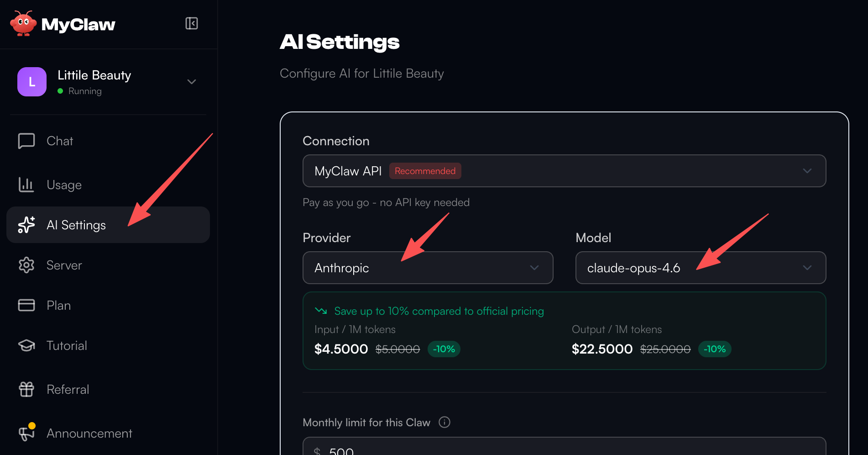The height and width of the screenshot is (455, 868).
Task: Collapse the sidebar panel icon
Action: [x=192, y=23]
